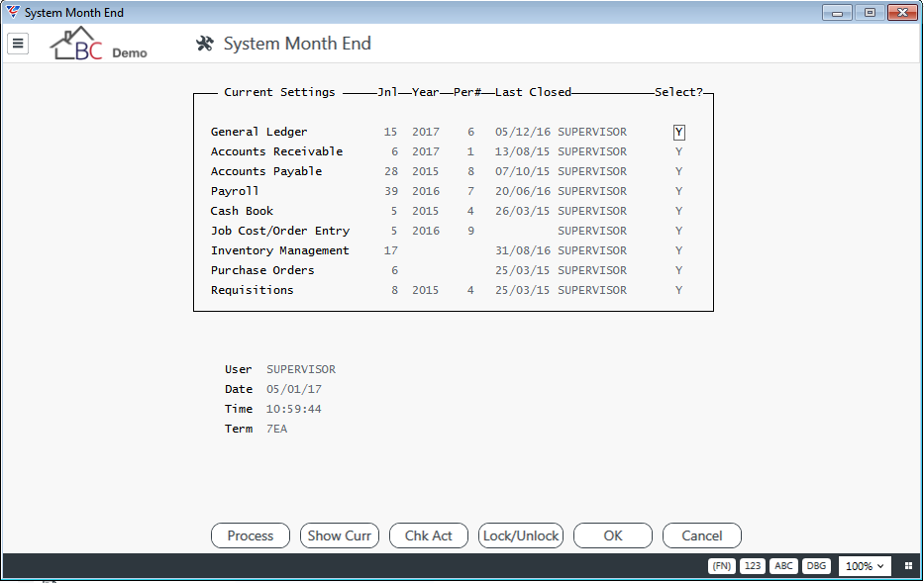Click the Payroll row label
The width and height of the screenshot is (924, 583).
(x=235, y=191)
